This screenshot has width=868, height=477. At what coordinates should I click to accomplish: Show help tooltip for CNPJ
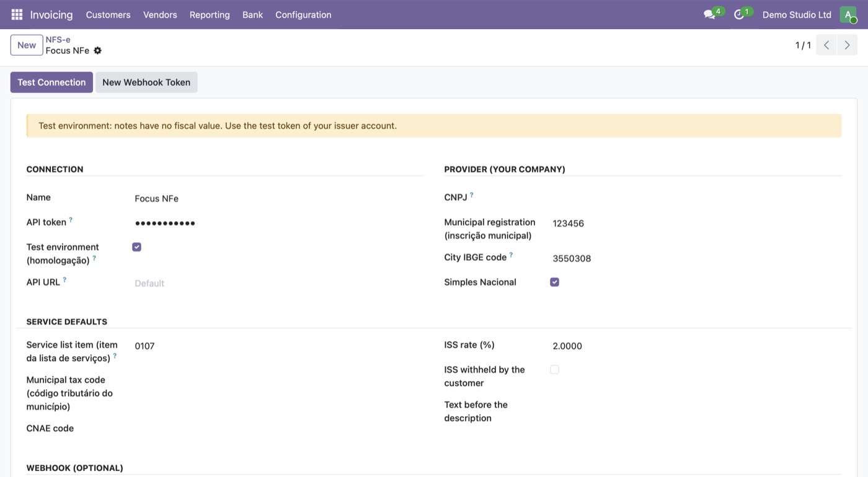[471, 195]
